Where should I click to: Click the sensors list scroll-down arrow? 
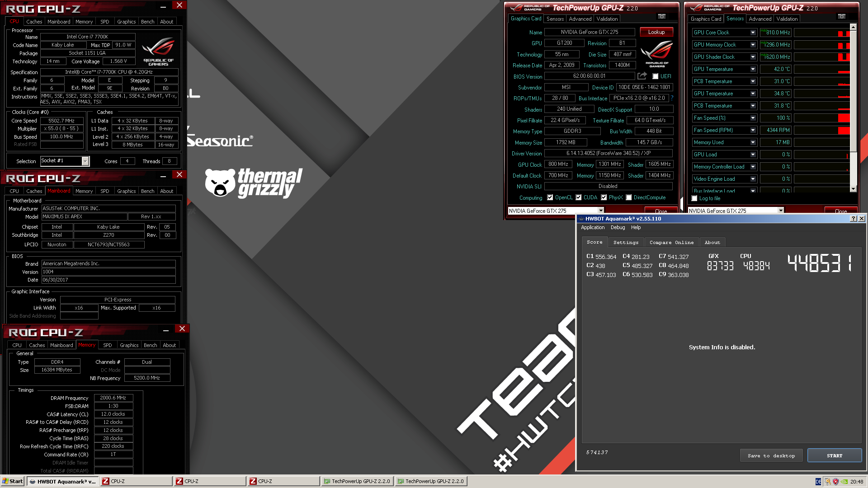(853, 189)
